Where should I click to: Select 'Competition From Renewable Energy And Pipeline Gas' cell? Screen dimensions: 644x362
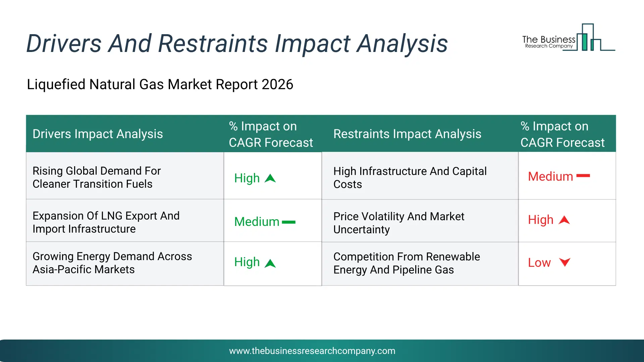420,264
